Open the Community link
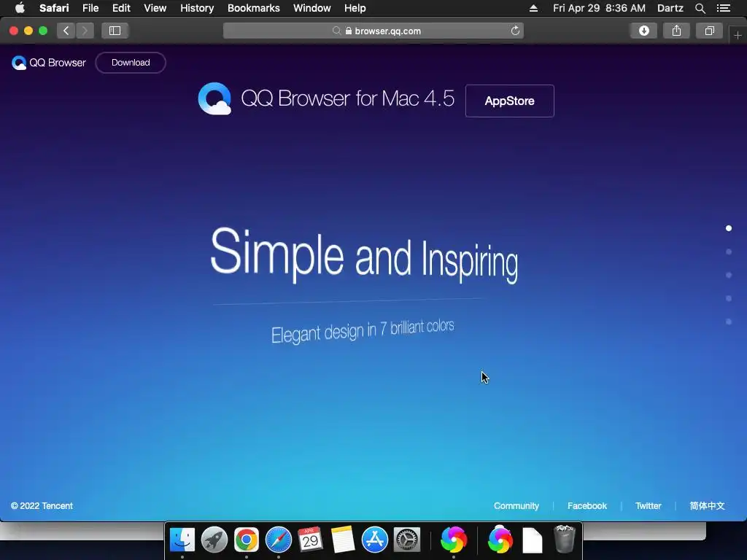Image resolution: width=747 pixels, height=560 pixels. pos(516,506)
